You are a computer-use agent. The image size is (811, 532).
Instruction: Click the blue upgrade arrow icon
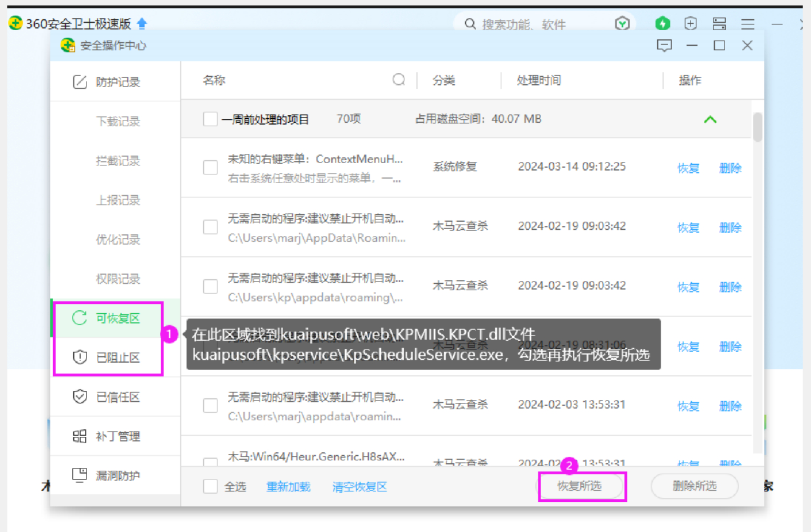pos(142,24)
